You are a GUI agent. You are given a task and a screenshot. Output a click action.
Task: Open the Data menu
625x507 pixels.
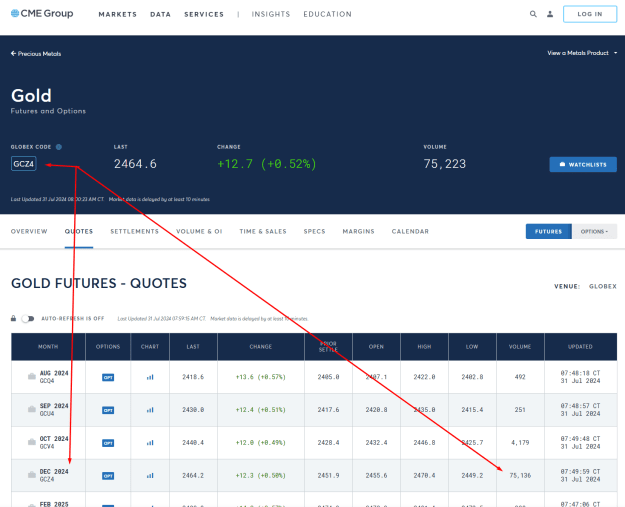tap(160, 14)
